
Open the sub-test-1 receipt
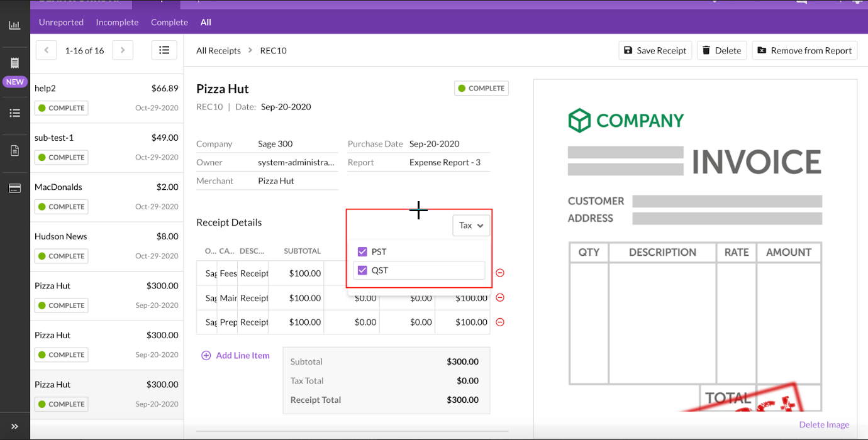(x=107, y=148)
